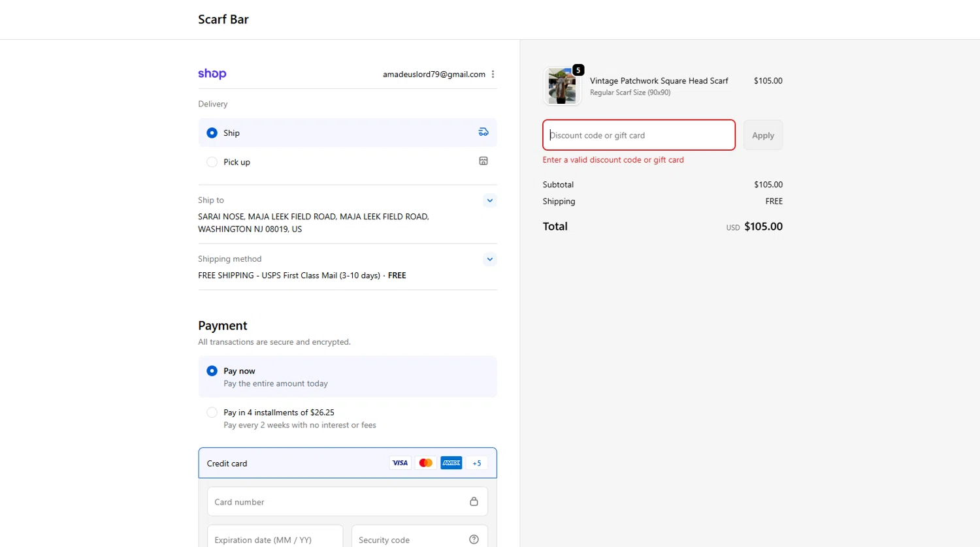Click the Mastercard icon
This screenshot has height=547, width=980.
425,463
